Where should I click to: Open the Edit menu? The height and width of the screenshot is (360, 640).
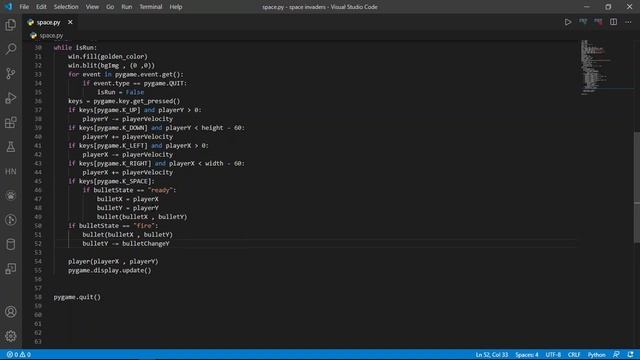click(41, 7)
